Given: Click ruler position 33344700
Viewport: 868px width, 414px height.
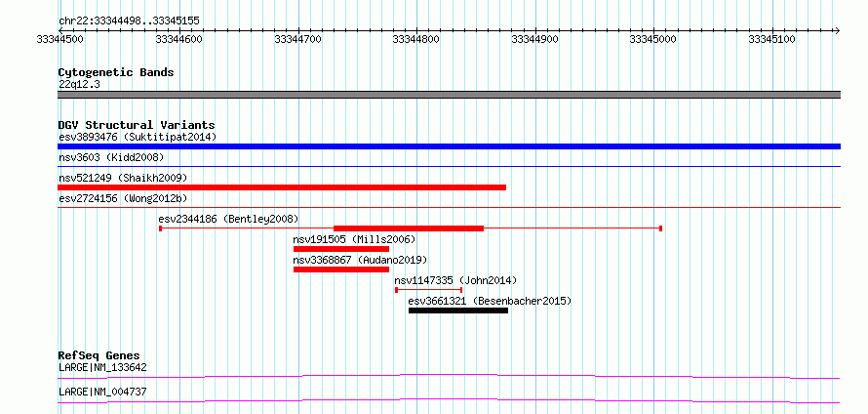Looking at the screenshot, I should point(297,39).
